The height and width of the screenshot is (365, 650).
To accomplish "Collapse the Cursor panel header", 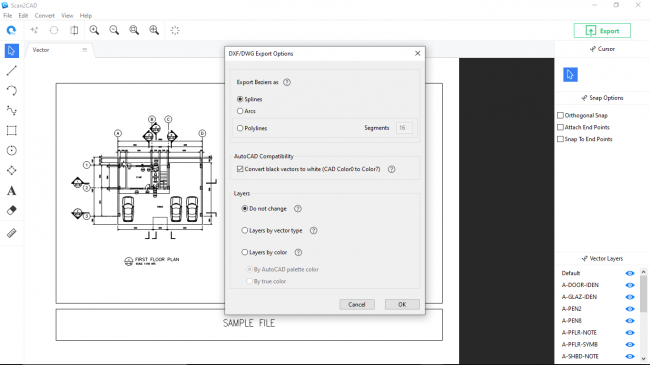I will click(602, 49).
